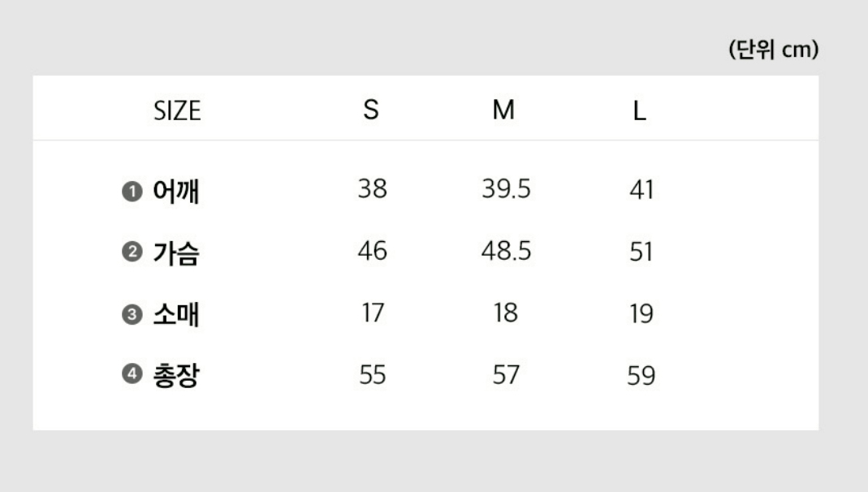This screenshot has height=492, width=868.
Task: Click the 어깨 (shoulder) row label
Action: click(x=175, y=192)
